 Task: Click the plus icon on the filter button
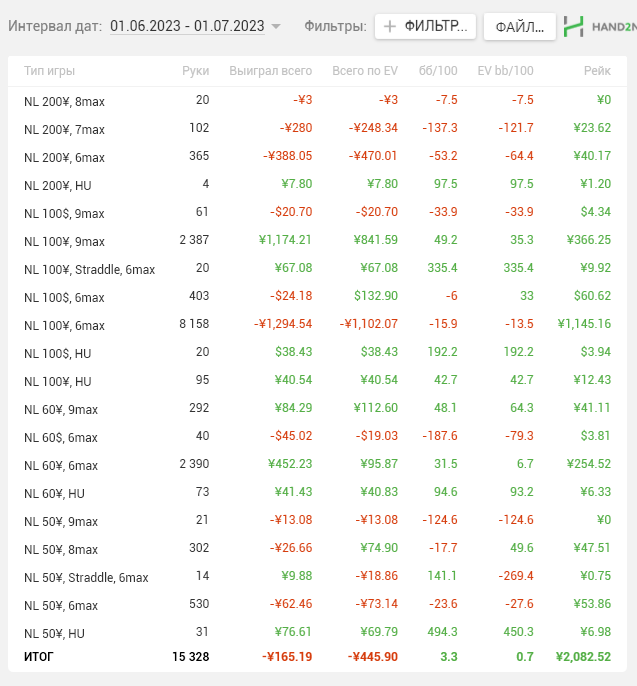coord(390,27)
